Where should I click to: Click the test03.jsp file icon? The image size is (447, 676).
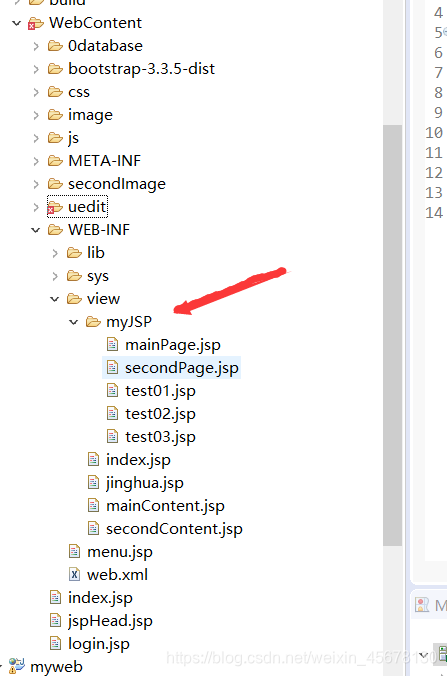(x=113, y=436)
